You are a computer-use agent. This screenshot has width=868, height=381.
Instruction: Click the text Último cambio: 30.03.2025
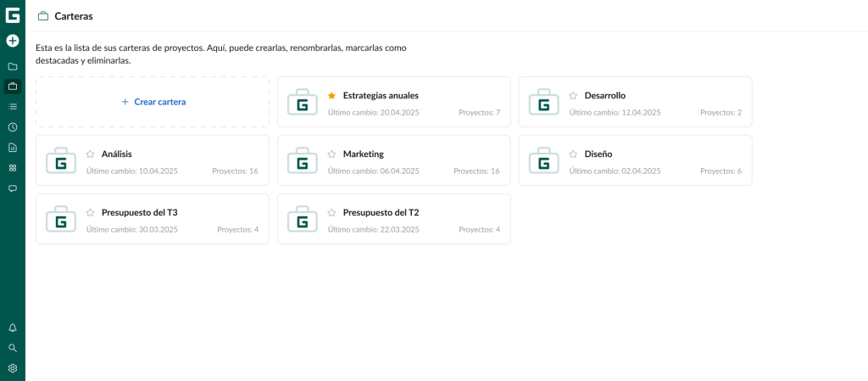(132, 229)
